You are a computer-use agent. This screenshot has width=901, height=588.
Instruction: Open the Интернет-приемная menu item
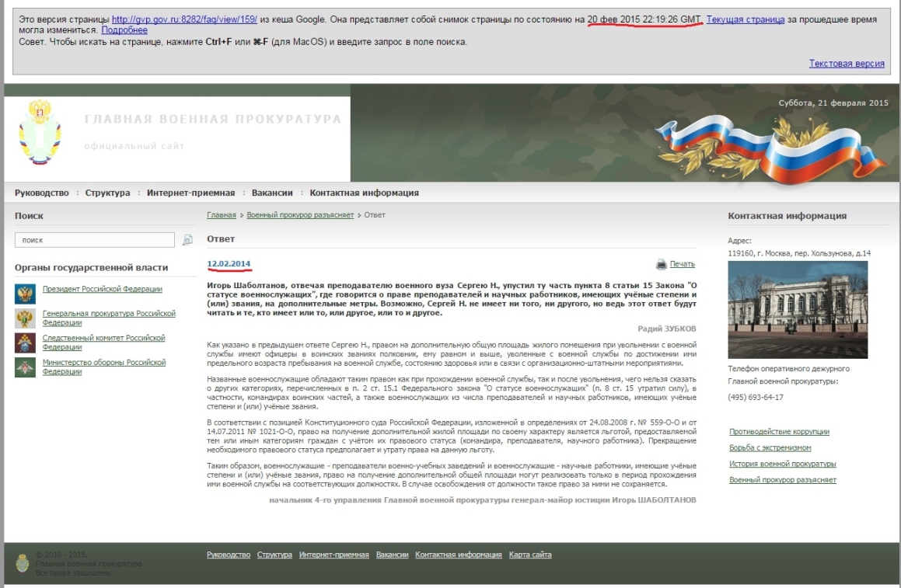pyautogui.click(x=190, y=193)
